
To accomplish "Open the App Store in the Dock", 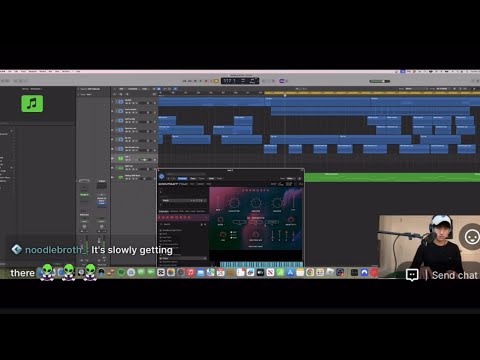I will click(290, 272).
